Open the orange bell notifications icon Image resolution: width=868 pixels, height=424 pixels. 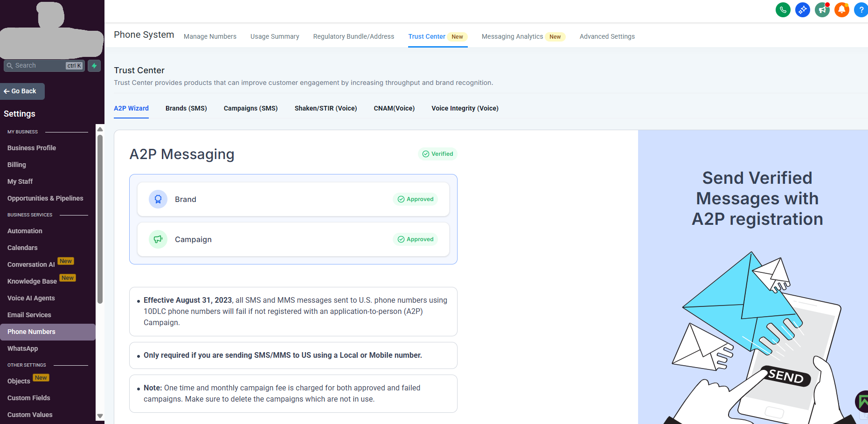tap(842, 9)
